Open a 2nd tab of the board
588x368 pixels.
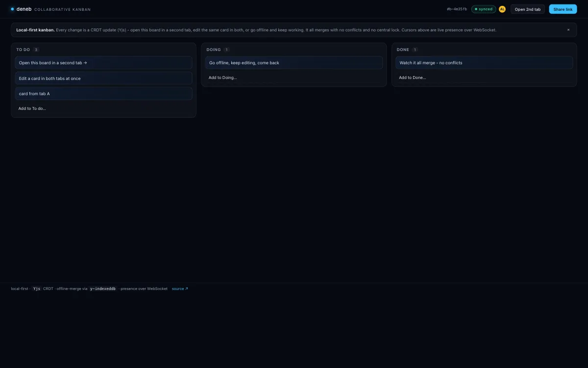coord(528,9)
